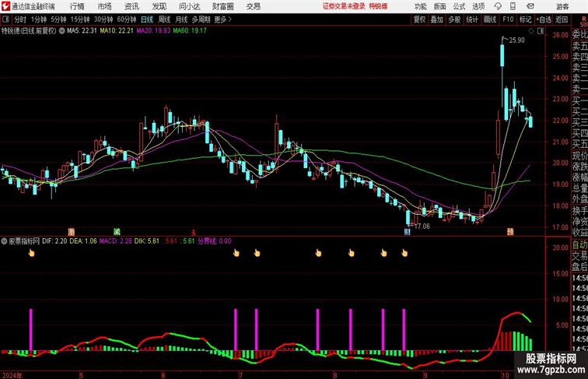
Task: Open the 发现 menu
Action: [159, 6]
